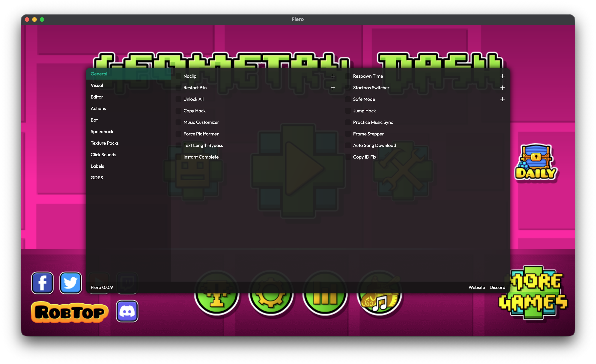Enable the Text Length Bypass checkbox
The image size is (596, 364).
click(x=178, y=146)
